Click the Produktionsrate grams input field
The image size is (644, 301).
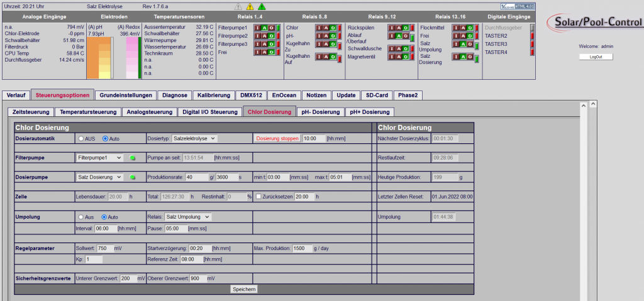click(197, 177)
